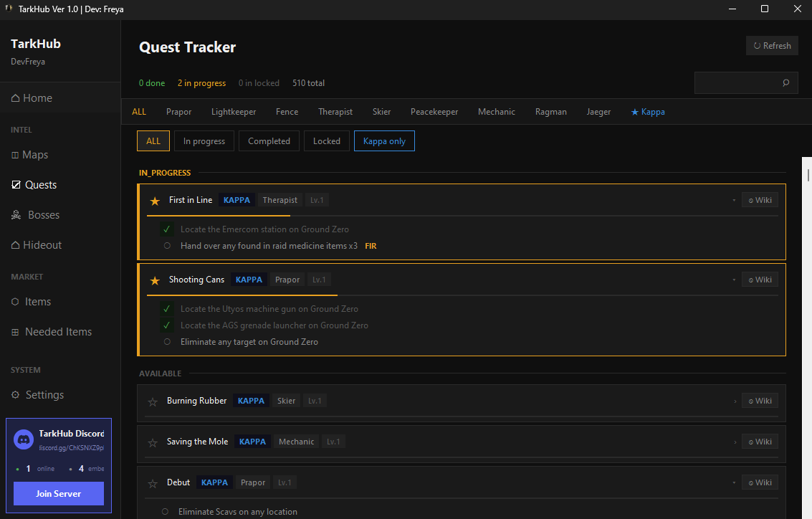The width and height of the screenshot is (812, 519).
Task: Switch to the Skier tab
Action: pos(382,111)
